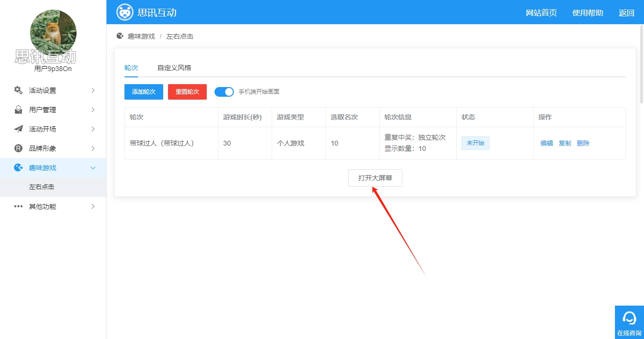Collapse the 趣味游戏 chevron
Viewport: 644px width, 339px height.
click(x=93, y=168)
